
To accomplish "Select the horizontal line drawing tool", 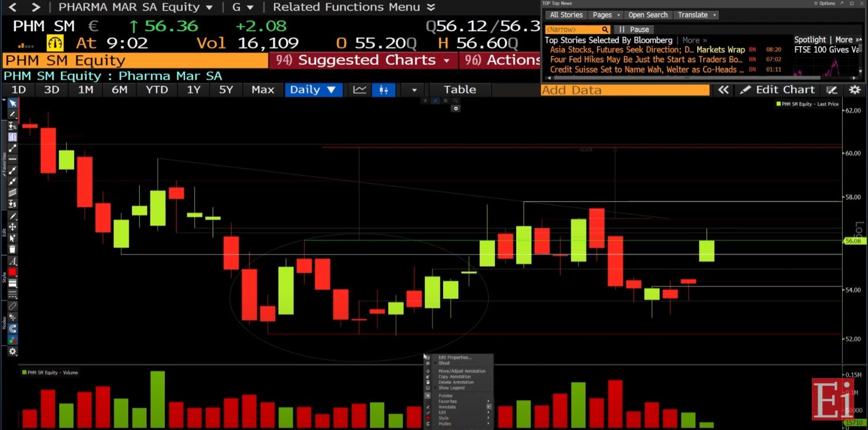I will click(x=12, y=159).
